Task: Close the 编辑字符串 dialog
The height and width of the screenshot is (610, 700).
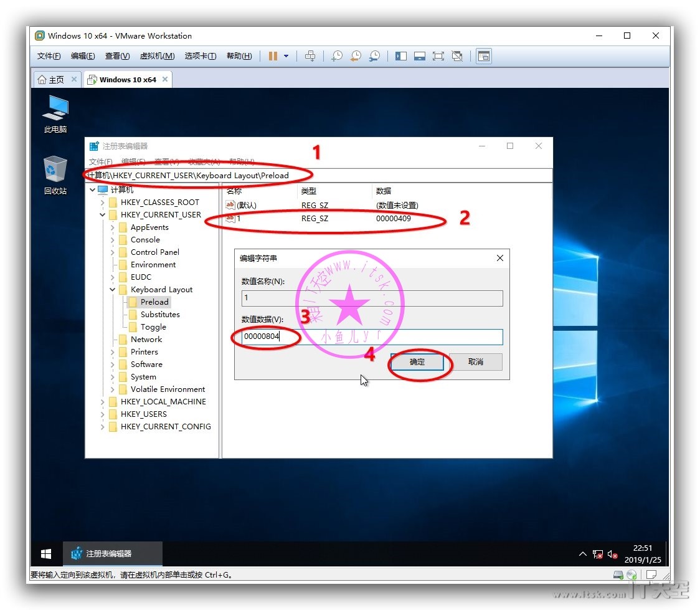Action: pyautogui.click(x=500, y=258)
